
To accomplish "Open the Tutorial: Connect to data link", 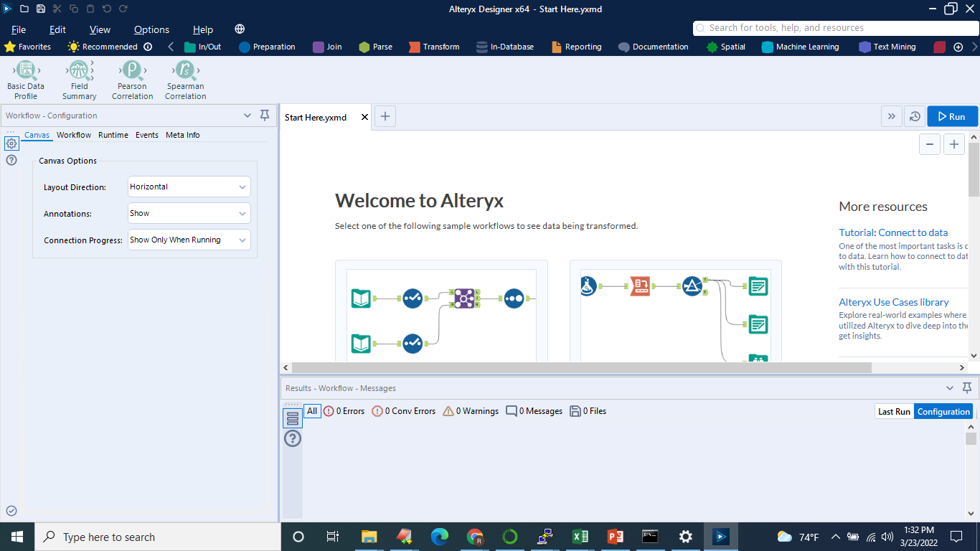I will click(893, 232).
